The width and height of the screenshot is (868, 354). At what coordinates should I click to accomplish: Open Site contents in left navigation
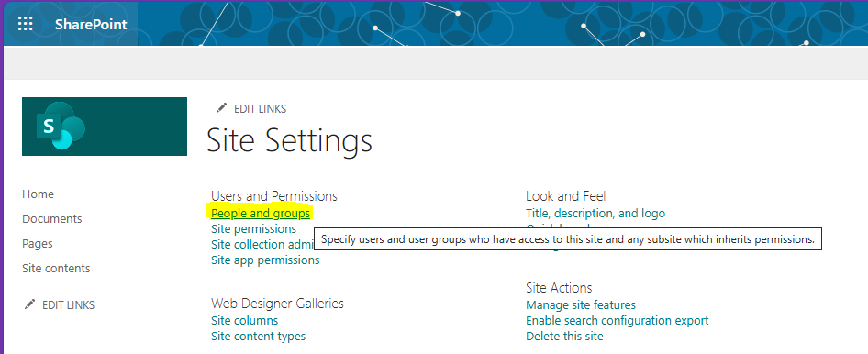pos(56,269)
